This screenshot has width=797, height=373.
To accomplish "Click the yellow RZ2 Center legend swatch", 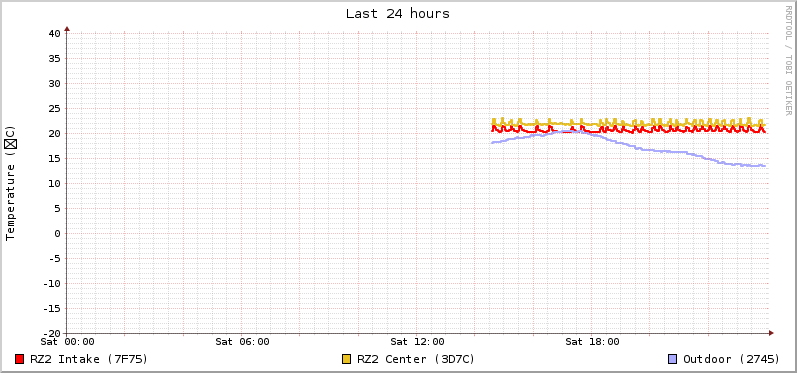I will click(x=347, y=359).
